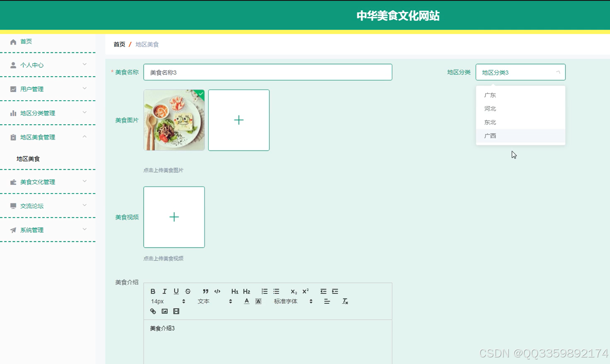The height and width of the screenshot is (364, 610).
Task: Expand the 个人中心 menu chevron
Action: coord(85,64)
